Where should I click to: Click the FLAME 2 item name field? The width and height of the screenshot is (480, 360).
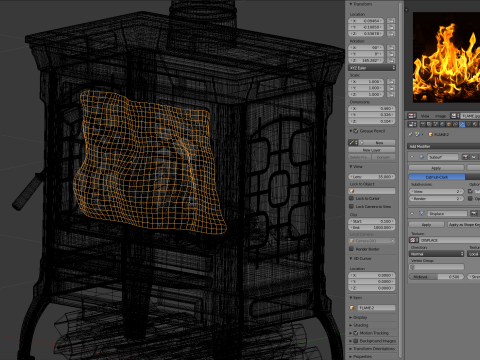(x=376, y=308)
